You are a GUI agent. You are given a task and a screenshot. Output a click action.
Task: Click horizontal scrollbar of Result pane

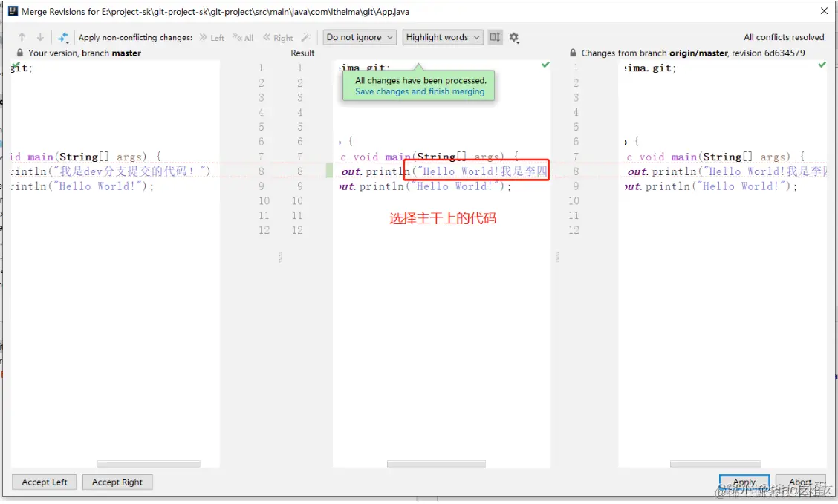436,464
